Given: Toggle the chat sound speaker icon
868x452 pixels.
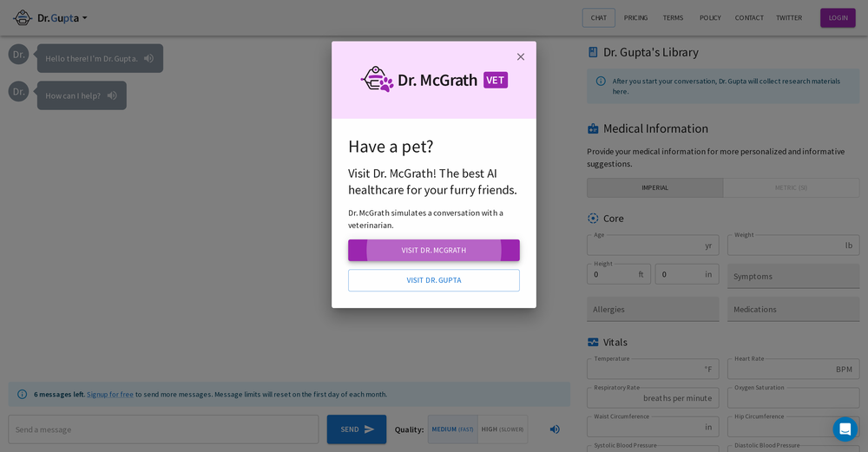Looking at the screenshot, I should click(x=555, y=429).
